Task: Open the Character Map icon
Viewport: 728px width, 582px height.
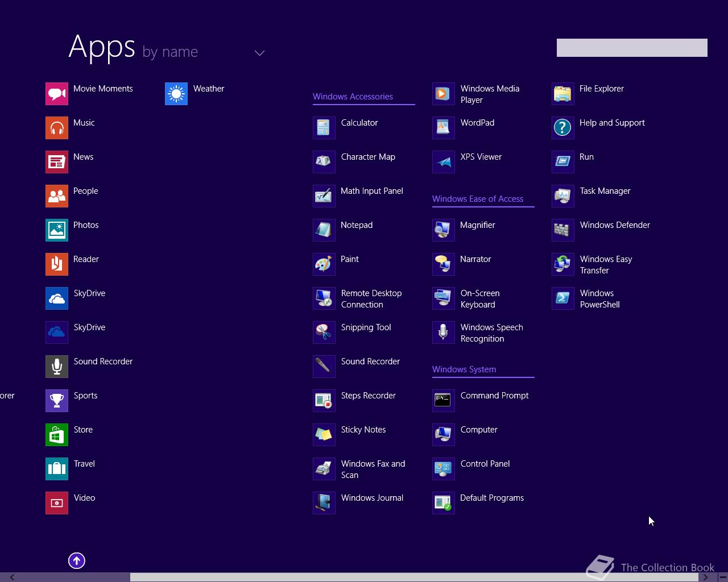Action: pyautogui.click(x=324, y=162)
